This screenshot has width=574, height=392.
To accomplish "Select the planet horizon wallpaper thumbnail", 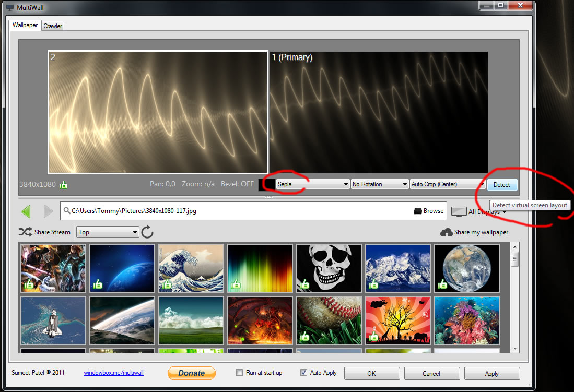I will tap(122, 320).
